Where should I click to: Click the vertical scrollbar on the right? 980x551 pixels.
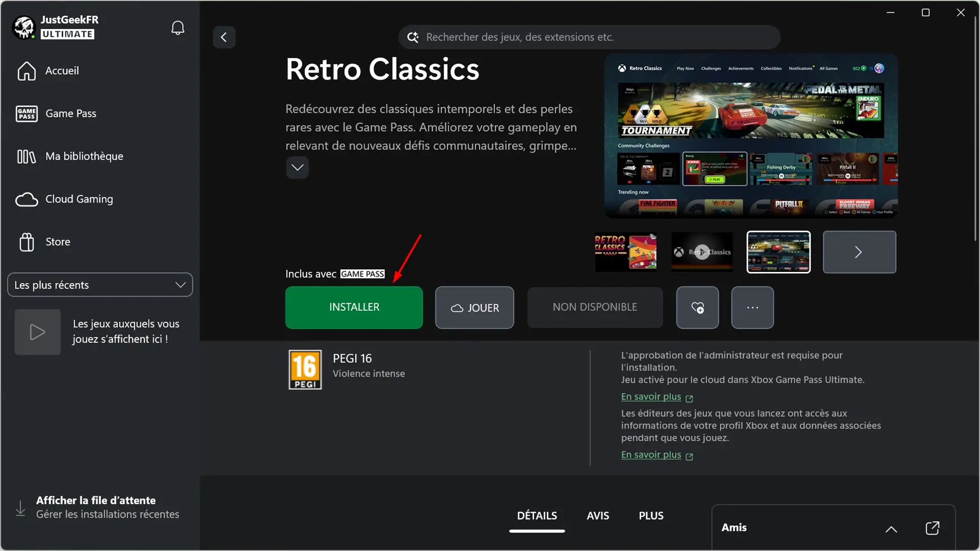tap(975, 128)
